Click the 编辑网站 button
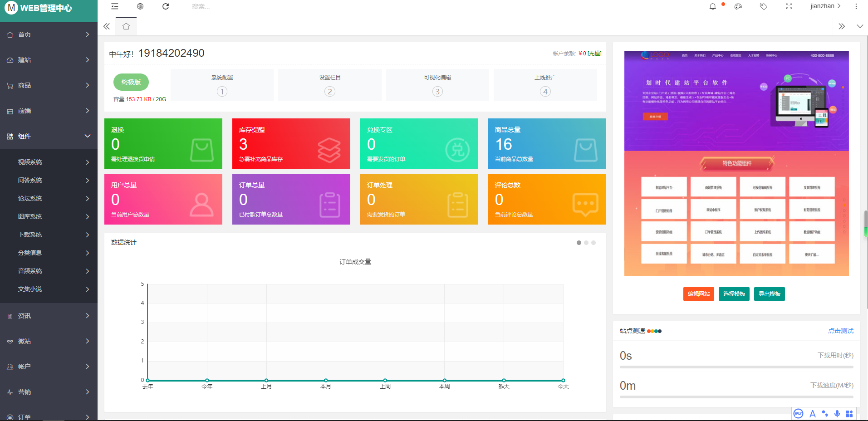The height and width of the screenshot is (421, 868). [699, 294]
